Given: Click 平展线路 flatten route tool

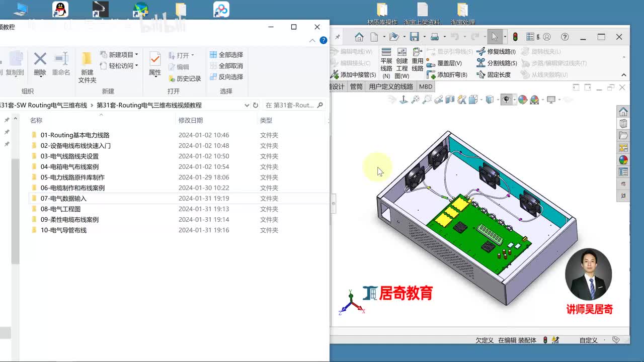Looking at the screenshot, I should point(386,63).
